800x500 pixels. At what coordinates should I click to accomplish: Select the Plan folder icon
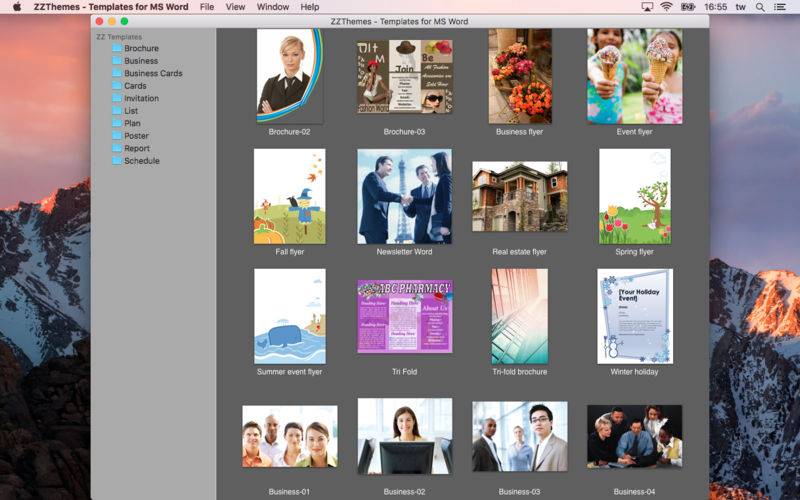(x=117, y=123)
